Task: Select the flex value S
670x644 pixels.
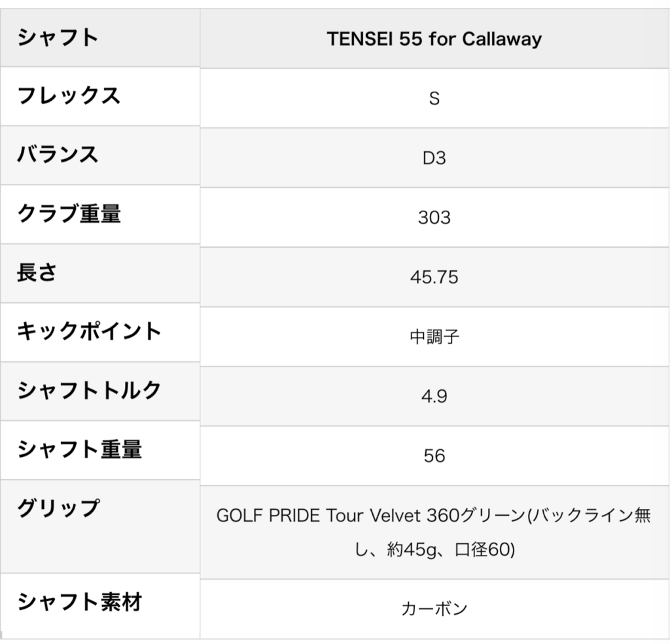Action: click(434, 98)
